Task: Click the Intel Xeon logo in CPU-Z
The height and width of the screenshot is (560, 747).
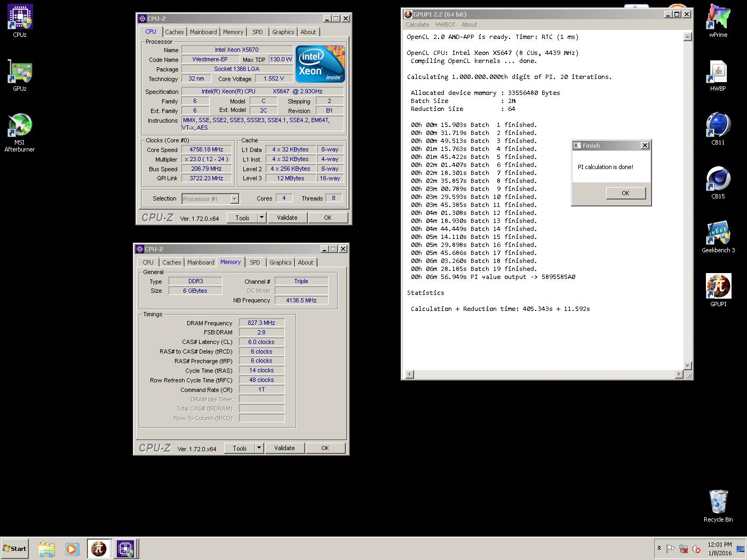Action: (x=320, y=64)
